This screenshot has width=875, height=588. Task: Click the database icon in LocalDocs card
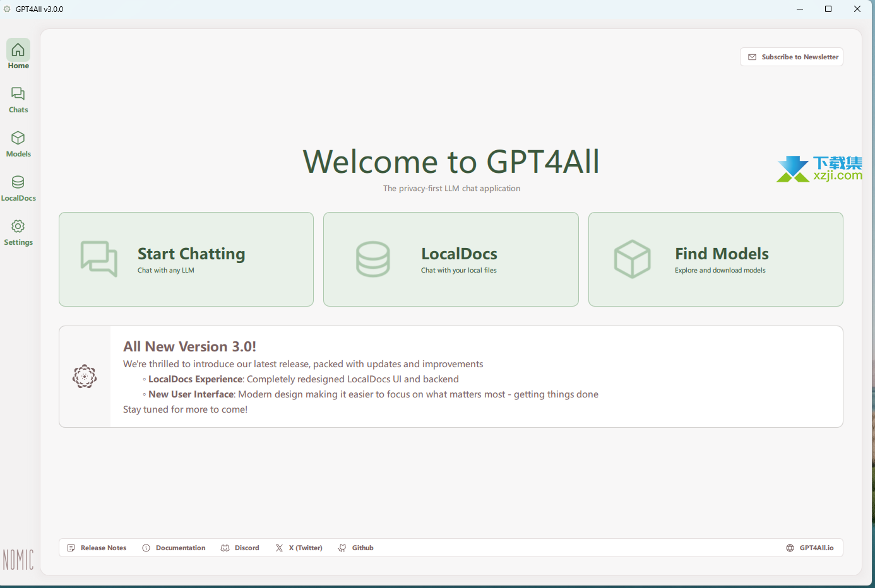373,259
